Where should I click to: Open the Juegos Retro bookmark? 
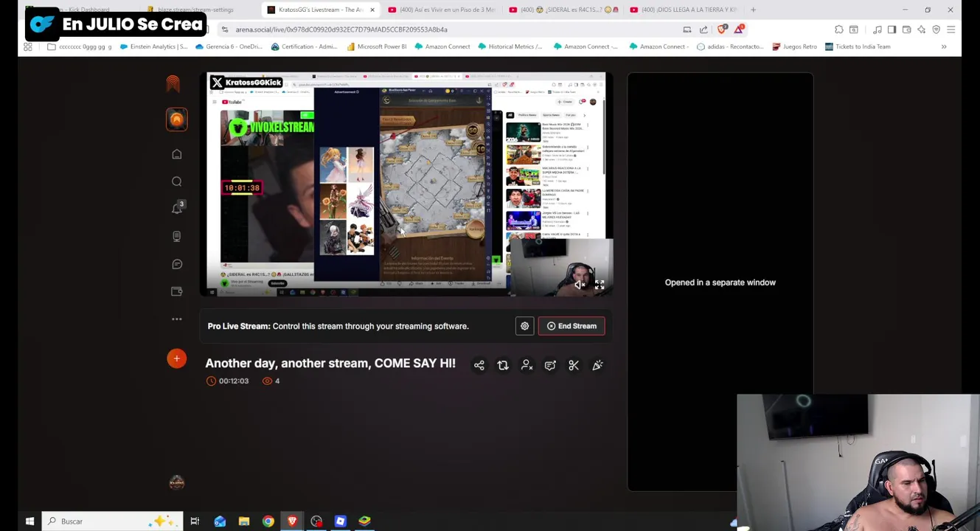[794, 46]
